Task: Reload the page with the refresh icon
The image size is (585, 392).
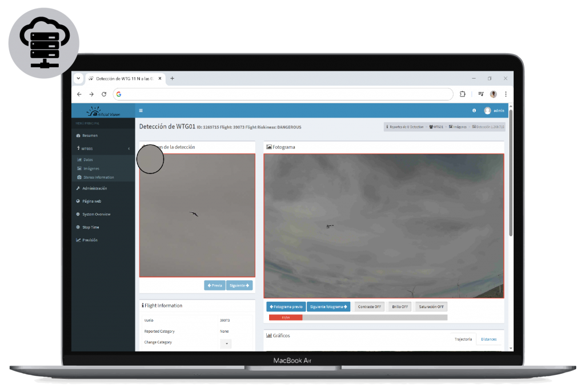Action: 104,94
